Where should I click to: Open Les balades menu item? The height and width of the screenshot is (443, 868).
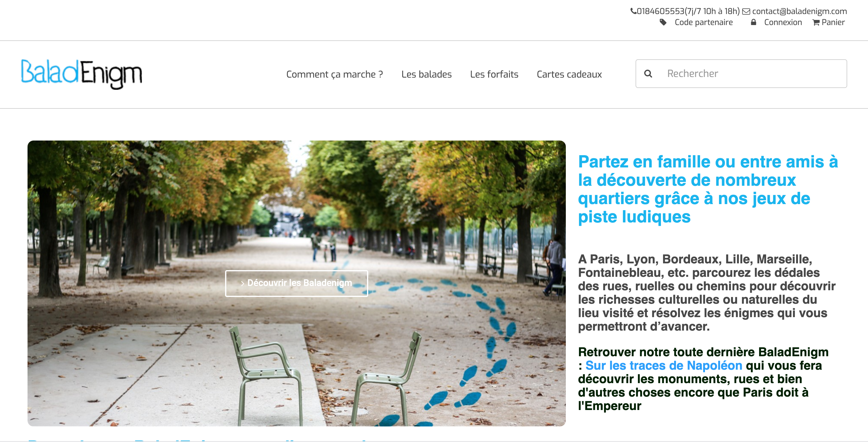[426, 74]
